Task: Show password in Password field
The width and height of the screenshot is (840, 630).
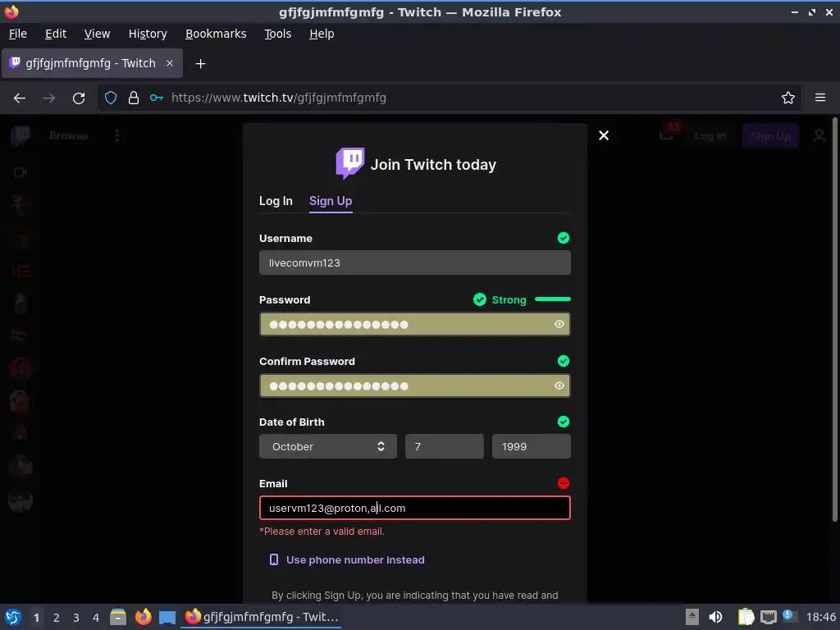Action: (559, 324)
